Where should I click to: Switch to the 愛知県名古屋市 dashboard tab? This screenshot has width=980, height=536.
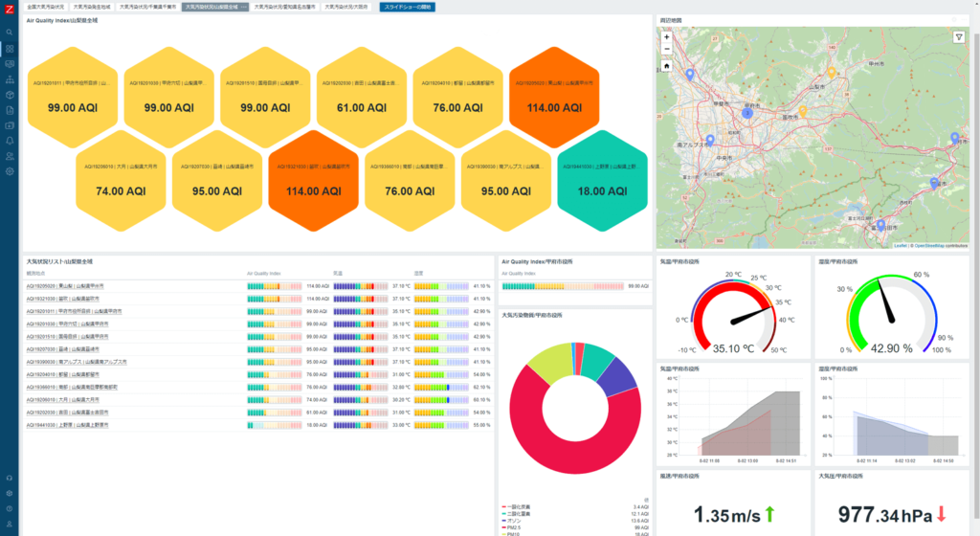click(x=284, y=7)
